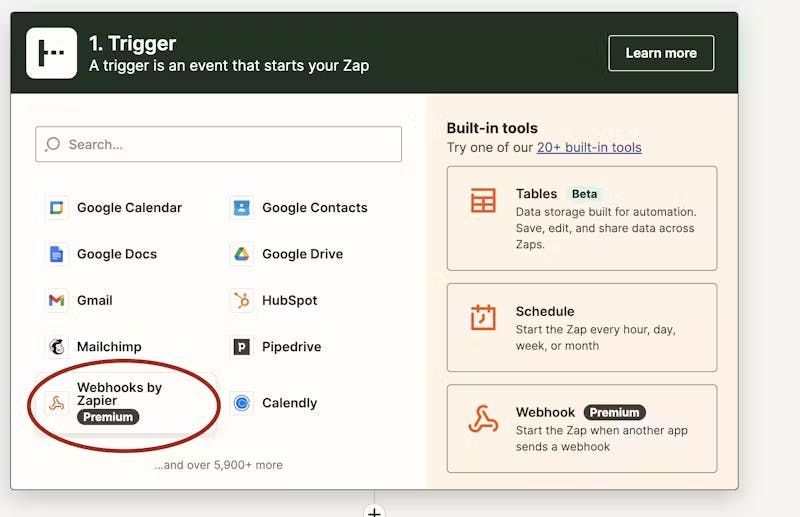Image resolution: width=800 pixels, height=517 pixels.
Task: Click the Google Docs app icon
Action: click(57, 254)
